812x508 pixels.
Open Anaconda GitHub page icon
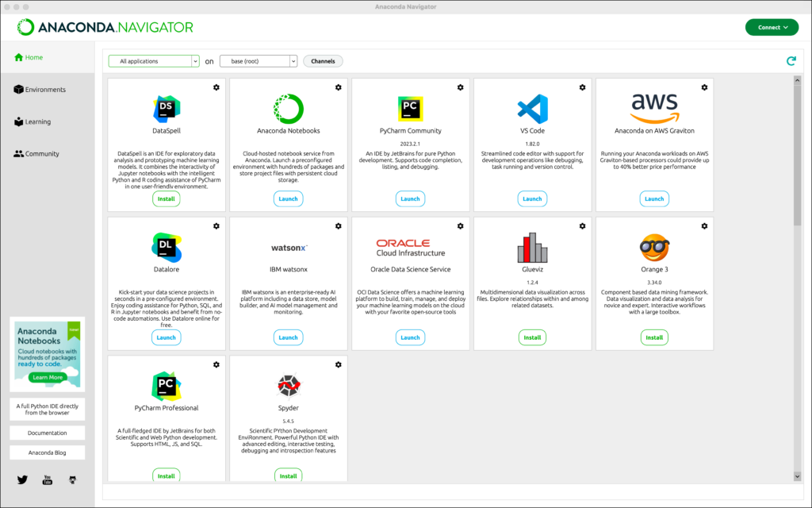coord(72,480)
